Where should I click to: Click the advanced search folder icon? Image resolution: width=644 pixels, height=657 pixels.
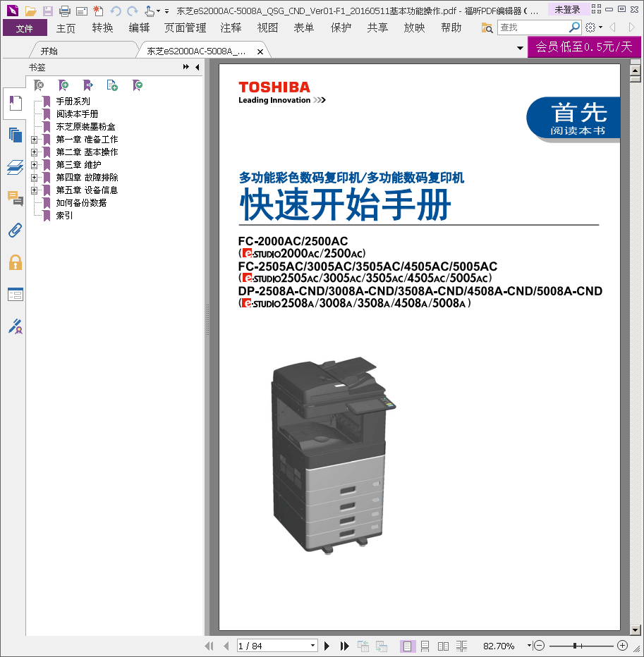point(487,27)
